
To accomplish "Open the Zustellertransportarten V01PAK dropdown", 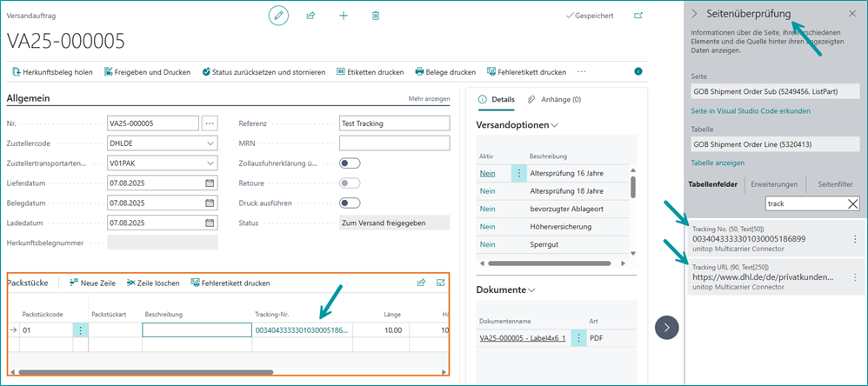I will coord(210,163).
